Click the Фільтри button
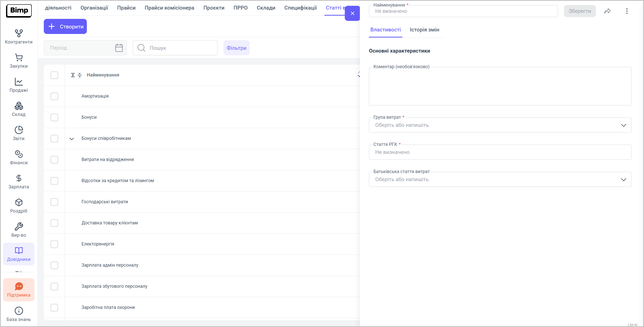 pyautogui.click(x=236, y=48)
